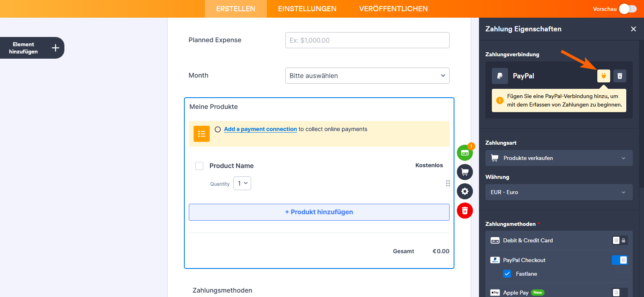Viewport: 644px width, 297px height.
Task: Open the shopping cart products icon
Action: click(464, 172)
